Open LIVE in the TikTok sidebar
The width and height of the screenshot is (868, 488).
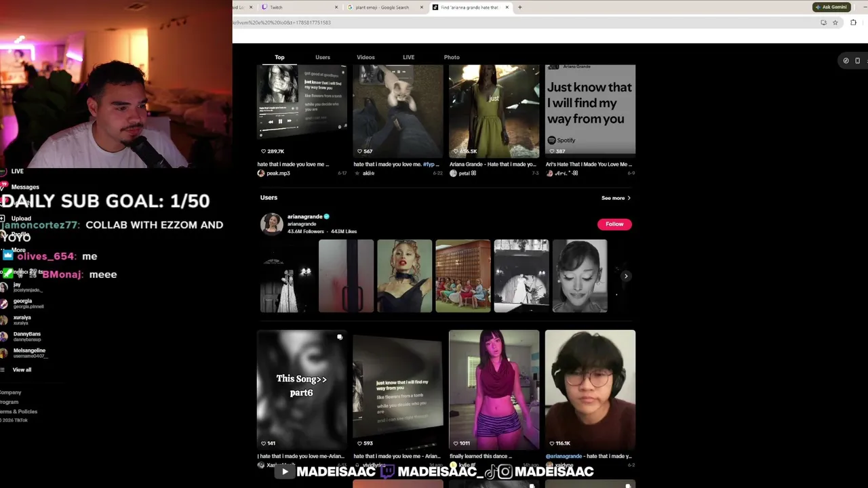(x=17, y=171)
